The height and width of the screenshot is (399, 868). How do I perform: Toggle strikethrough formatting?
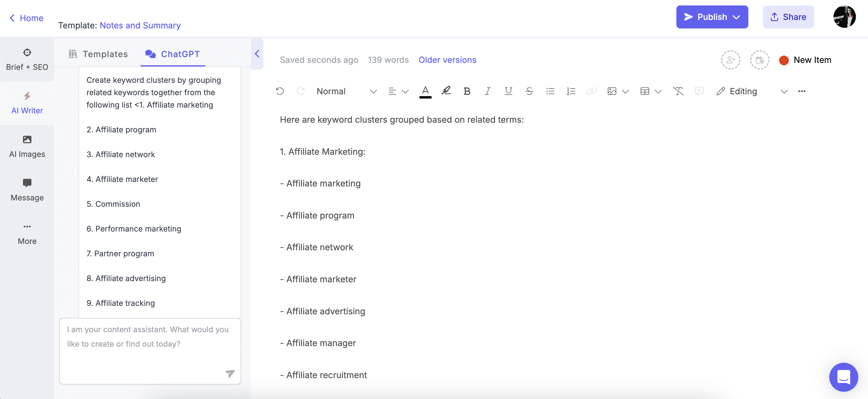pyautogui.click(x=530, y=91)
